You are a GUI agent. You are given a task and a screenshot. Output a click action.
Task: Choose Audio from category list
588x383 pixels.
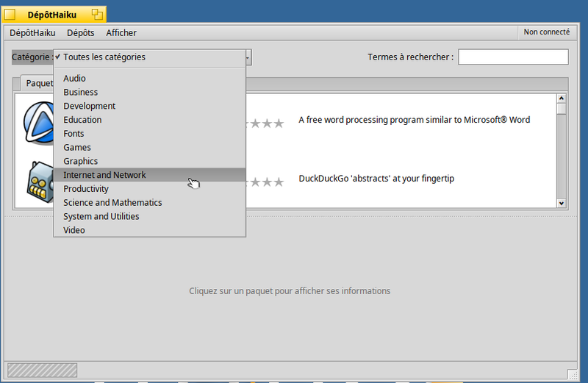74,79
